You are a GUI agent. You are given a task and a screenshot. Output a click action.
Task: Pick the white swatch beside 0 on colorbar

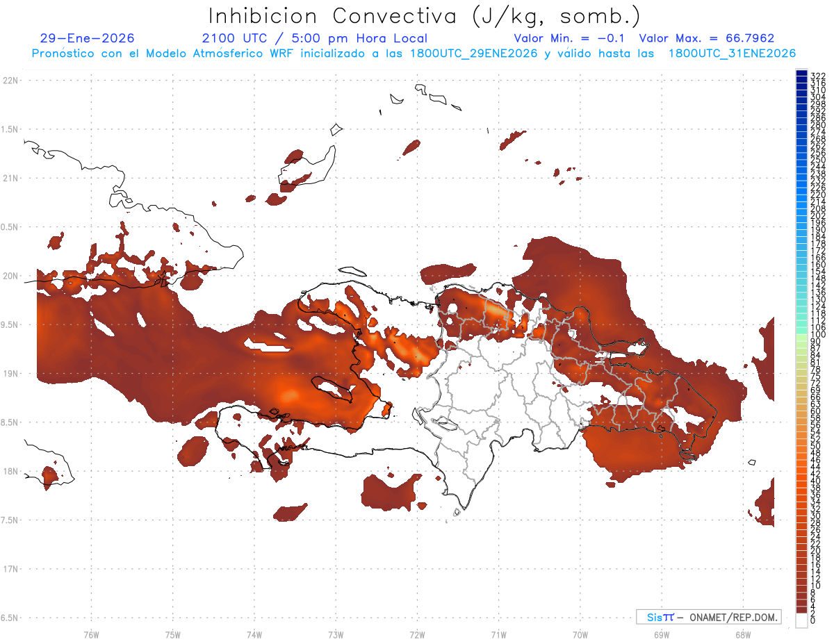pyautogui.click(x=801, y=622)
